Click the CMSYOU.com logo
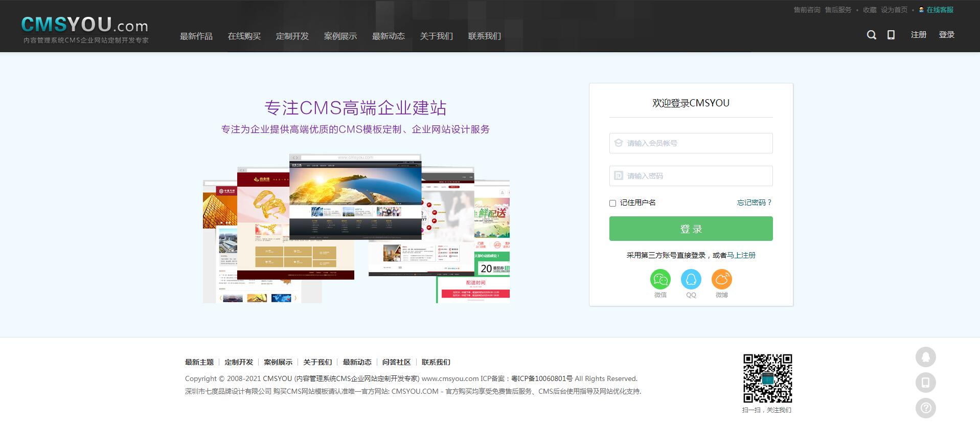 (x=85, y=29)
